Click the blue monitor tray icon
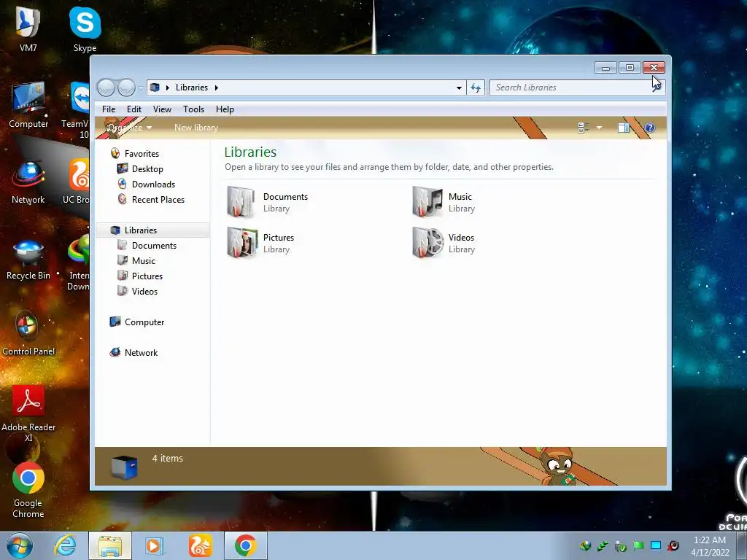The height and width of the screenshot is (560, 747). 656,545
